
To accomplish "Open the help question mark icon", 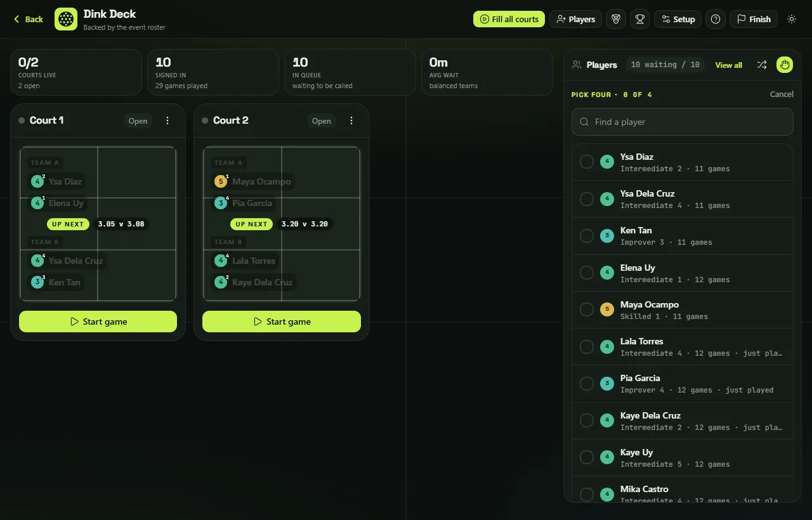I will pos(716,19).
